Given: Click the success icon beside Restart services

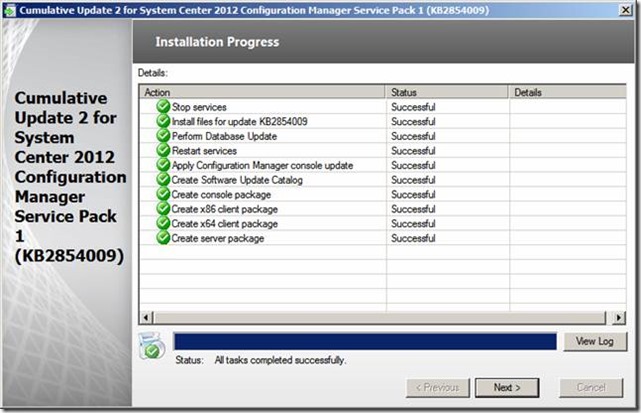Looking at the screenshot, I should click(x=163, y=150).
